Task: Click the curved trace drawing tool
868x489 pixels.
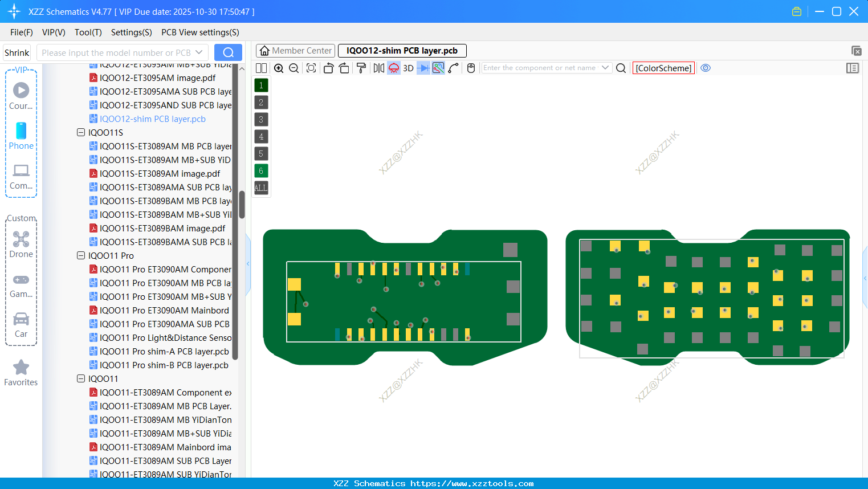Action: tap(453, 68)
